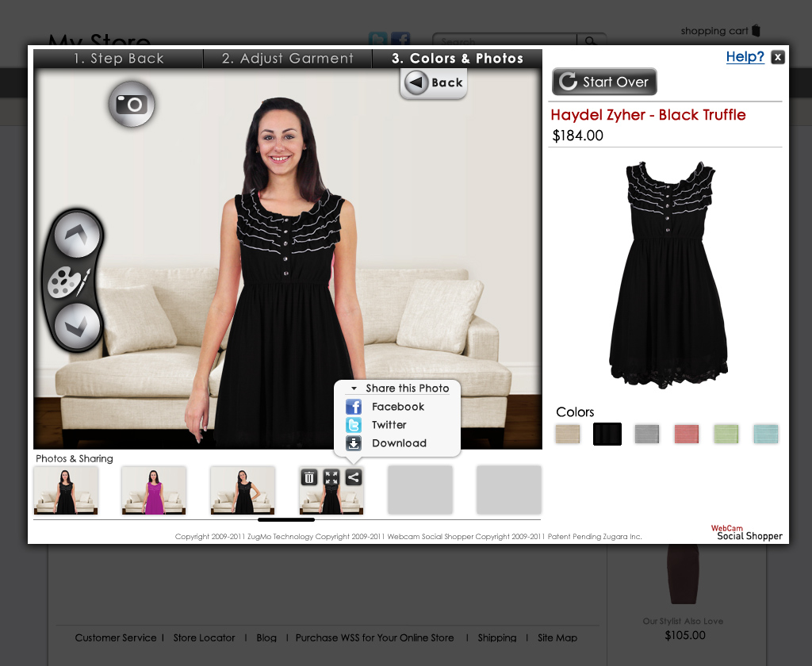The width and height of the screenshot is (812, 666).
Task: Click the first empty gray photo slot
Action: [420, 490]
